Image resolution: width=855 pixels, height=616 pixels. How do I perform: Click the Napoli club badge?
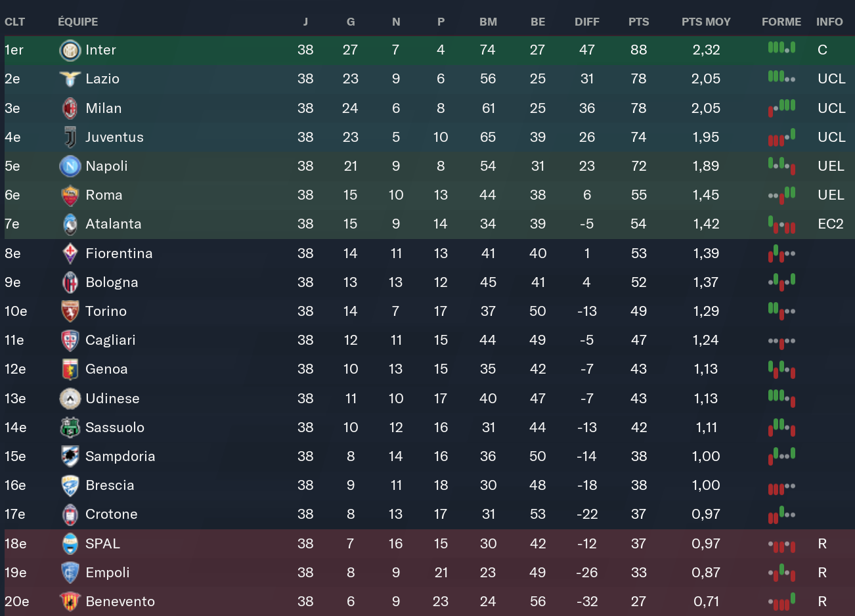tap(70, 166)
